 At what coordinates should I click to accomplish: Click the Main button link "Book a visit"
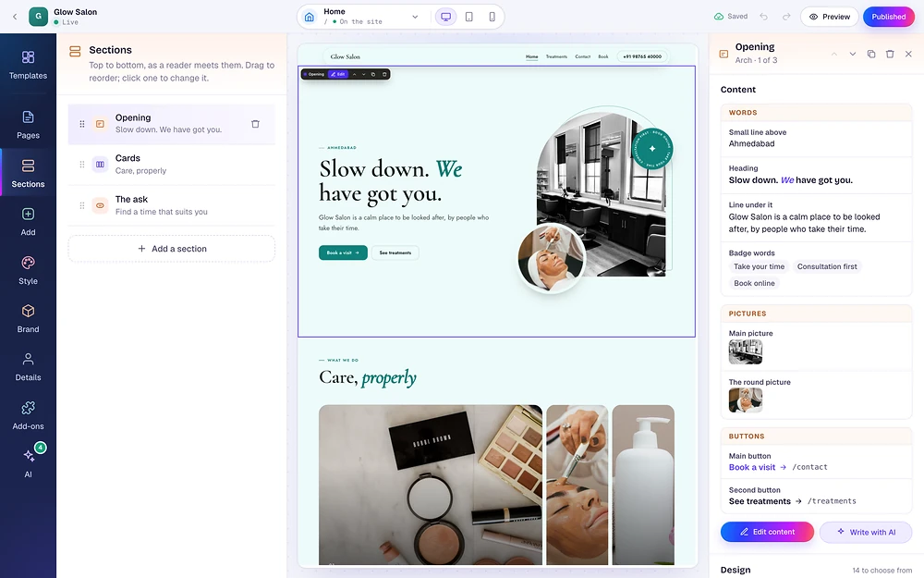coord(752,467)
